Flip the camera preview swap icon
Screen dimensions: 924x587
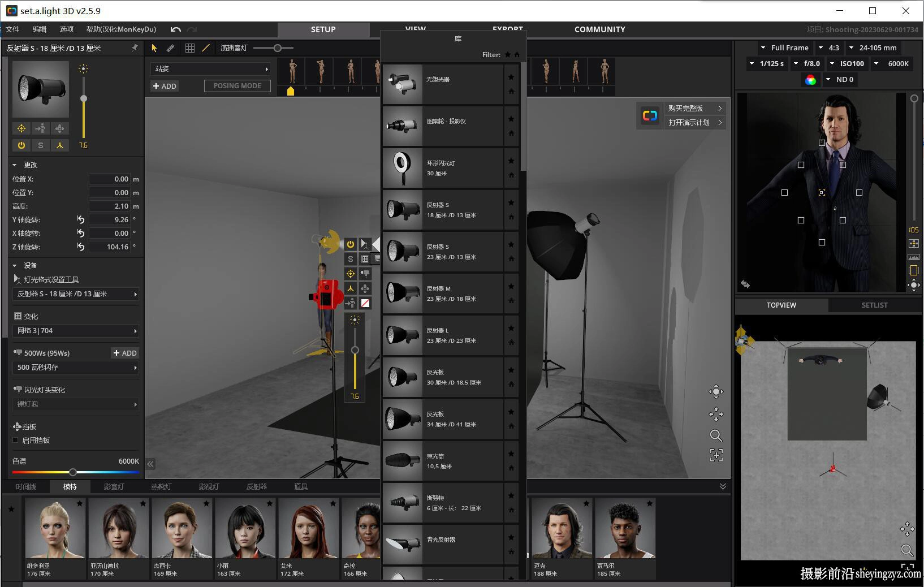click(745, 284)
